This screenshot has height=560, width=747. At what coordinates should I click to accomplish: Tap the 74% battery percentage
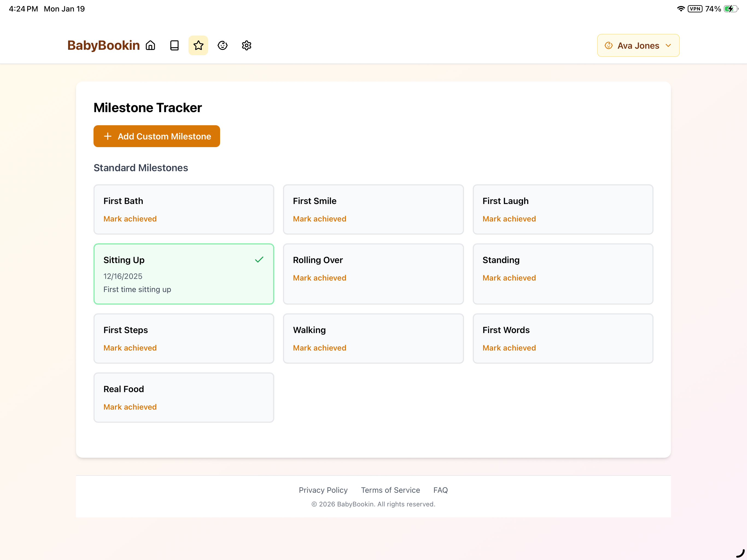pyautogui.click(x=713, y=9)
